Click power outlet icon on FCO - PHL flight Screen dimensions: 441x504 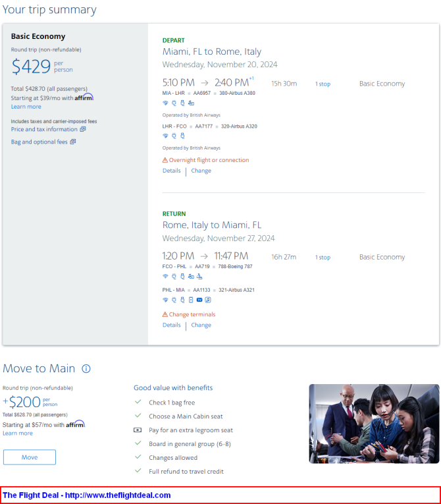point(174,277)
